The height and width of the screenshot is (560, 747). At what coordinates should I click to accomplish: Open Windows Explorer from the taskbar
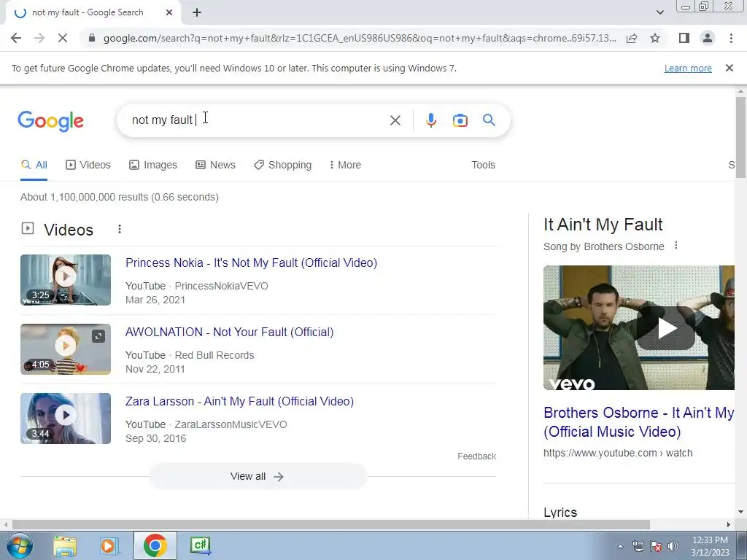click(x=65, y=545)
